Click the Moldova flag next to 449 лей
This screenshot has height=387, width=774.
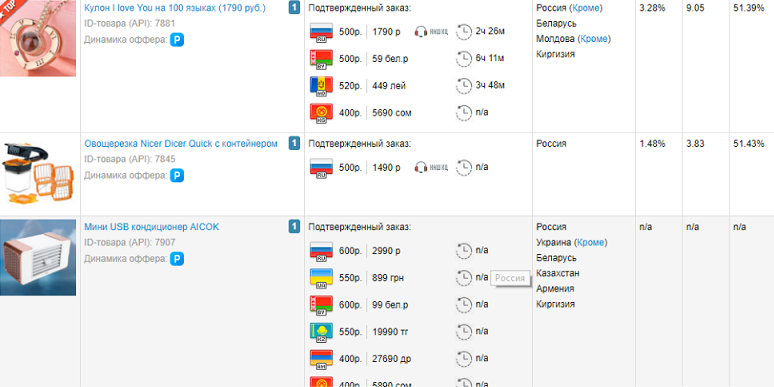pyautogui.click(x=321, y=86)
